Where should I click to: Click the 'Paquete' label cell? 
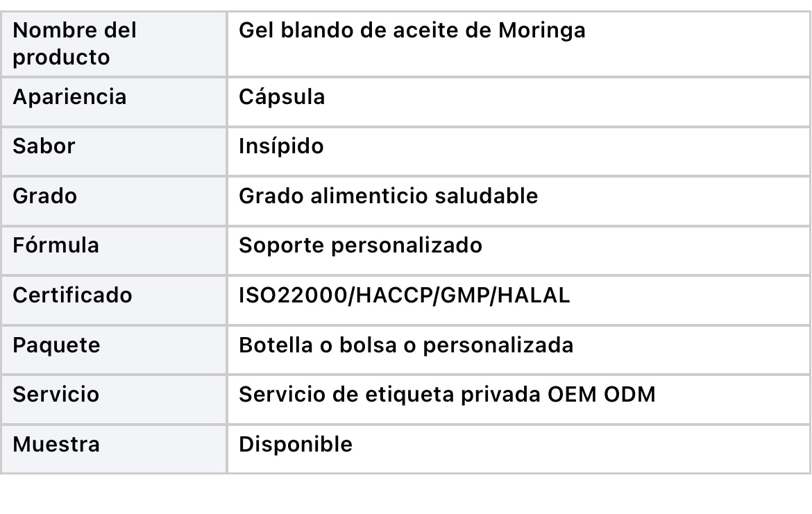click(114, 350)
